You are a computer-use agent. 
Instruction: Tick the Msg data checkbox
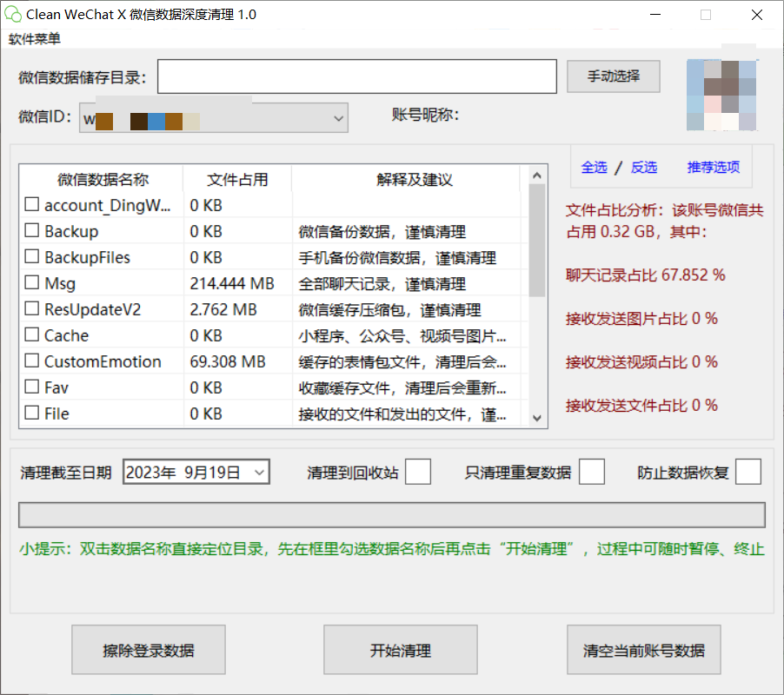point(32,282)
